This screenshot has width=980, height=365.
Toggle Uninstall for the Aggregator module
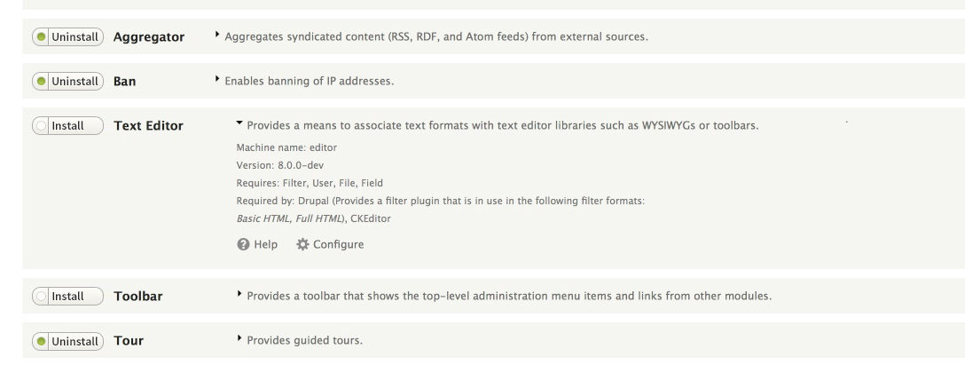point(67,37)
